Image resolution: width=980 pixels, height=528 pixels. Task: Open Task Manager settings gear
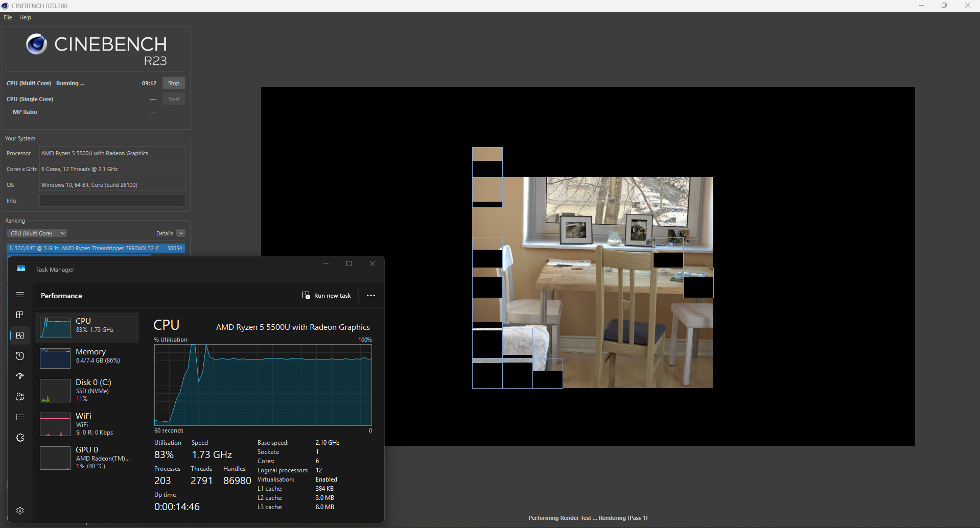click(20, 511)
